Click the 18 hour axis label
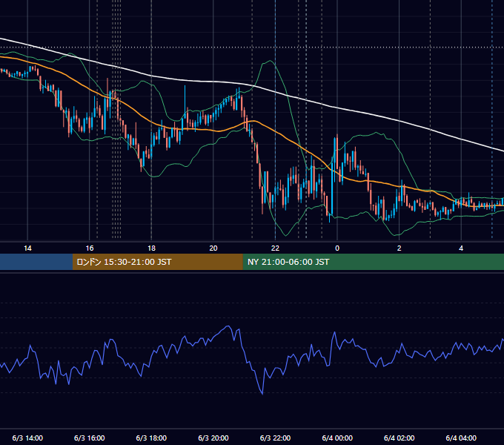 pyautogui.click(x=151, y=248)
